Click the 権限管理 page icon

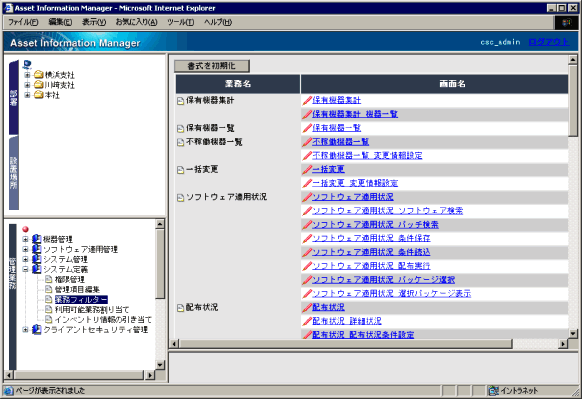tap(48, 279)
